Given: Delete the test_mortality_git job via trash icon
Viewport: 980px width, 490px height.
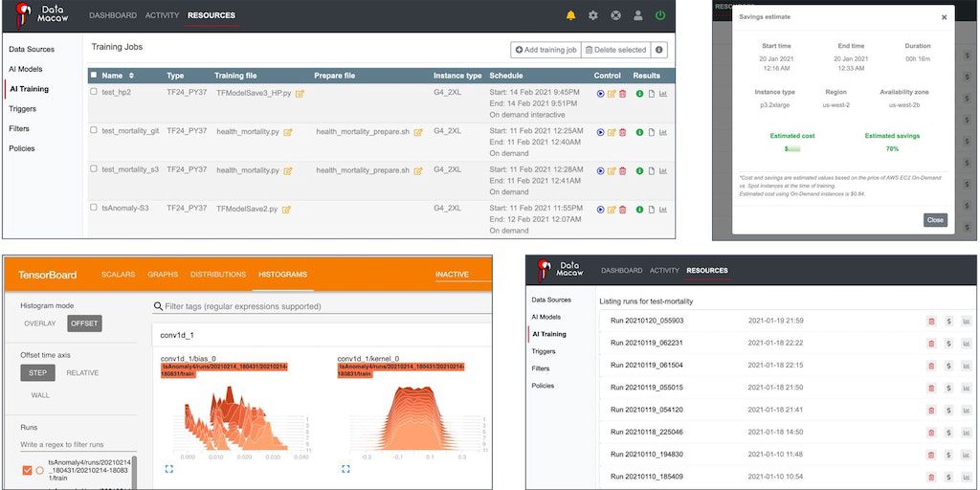Looking at the screenshot, I should coord(623,132).
